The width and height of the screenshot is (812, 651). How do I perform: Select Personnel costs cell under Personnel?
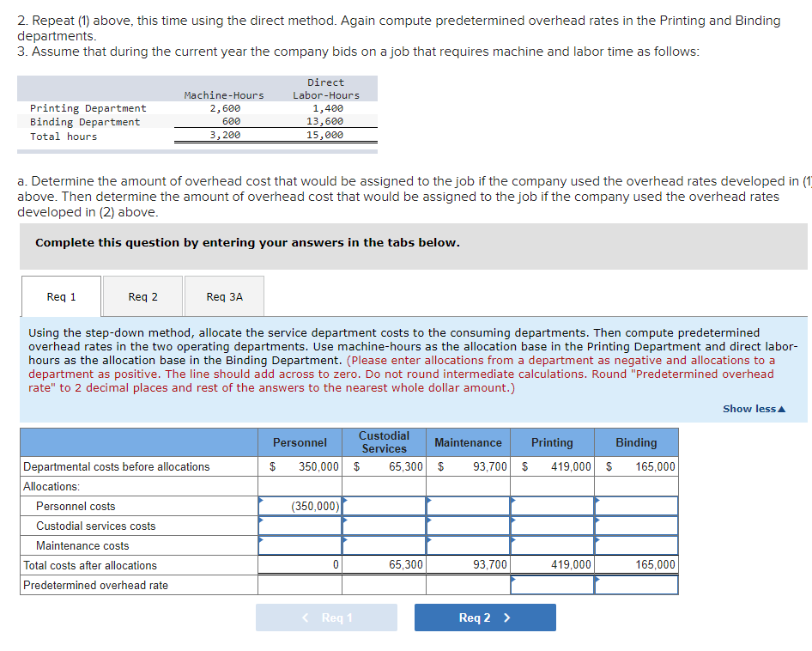(300, 506)
